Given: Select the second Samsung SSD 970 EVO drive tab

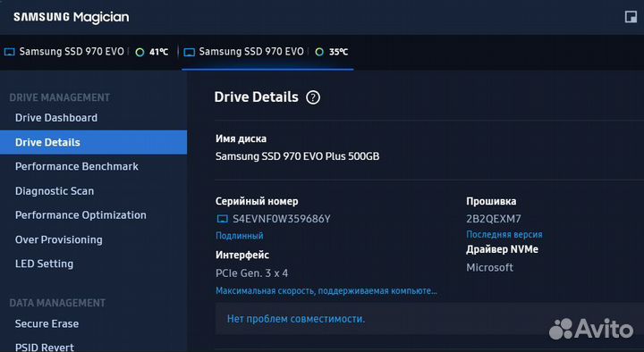Looking at the screenshot, I should click(267, 52).
